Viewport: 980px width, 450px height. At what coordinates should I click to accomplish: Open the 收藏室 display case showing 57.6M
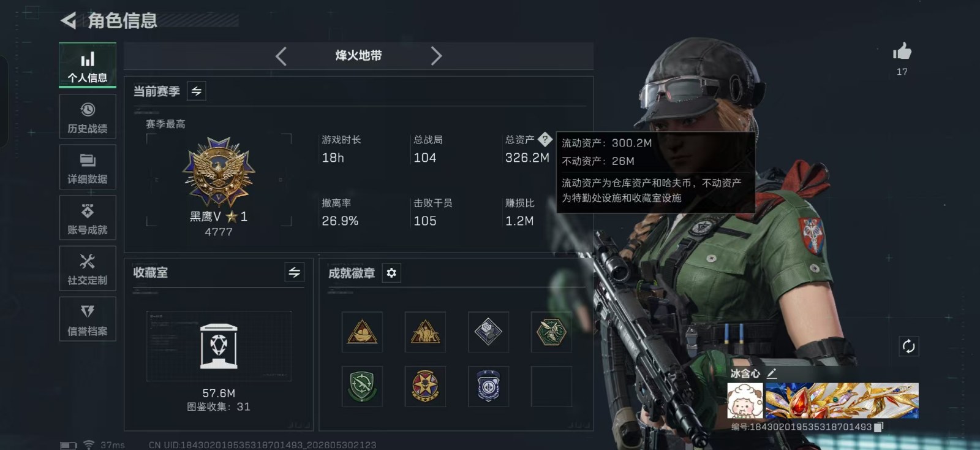219,346
